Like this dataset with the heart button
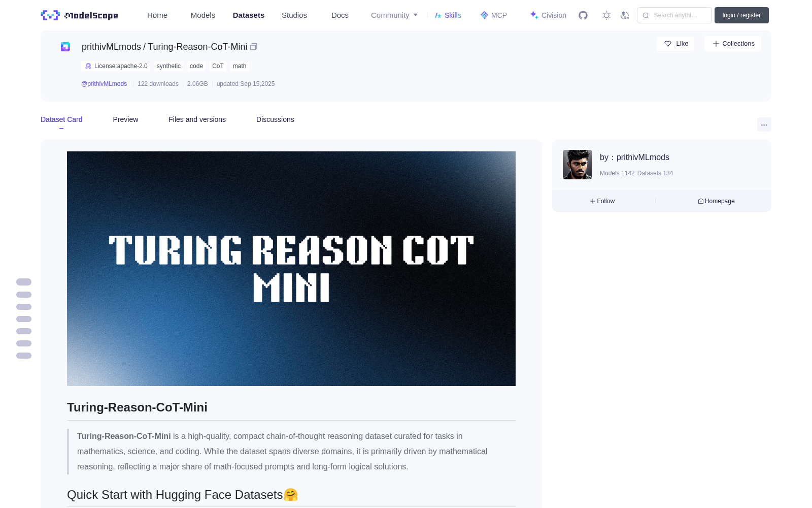Image resolution: width=812 pixels, height=508 pixels. click(x=675, y=44)
